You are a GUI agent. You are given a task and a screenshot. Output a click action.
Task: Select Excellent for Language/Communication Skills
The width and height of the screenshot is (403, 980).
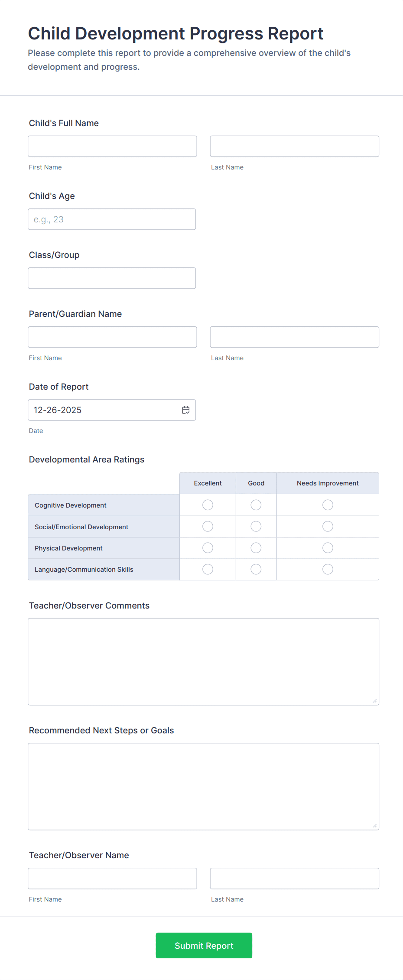click(208, 569)
